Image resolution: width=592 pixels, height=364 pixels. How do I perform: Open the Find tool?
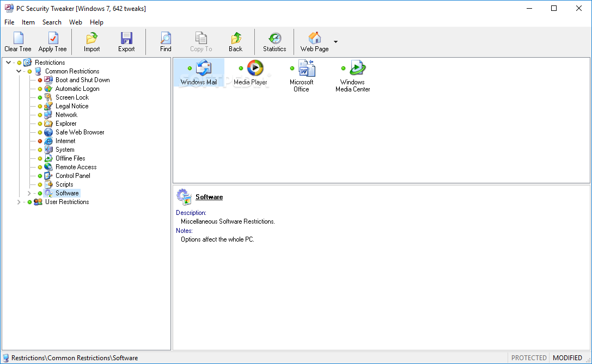click(166, 42)
